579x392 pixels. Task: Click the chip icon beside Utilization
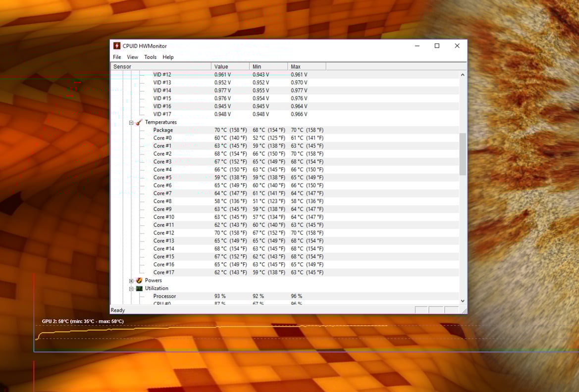pyautogui.click(x=139, y=288)
